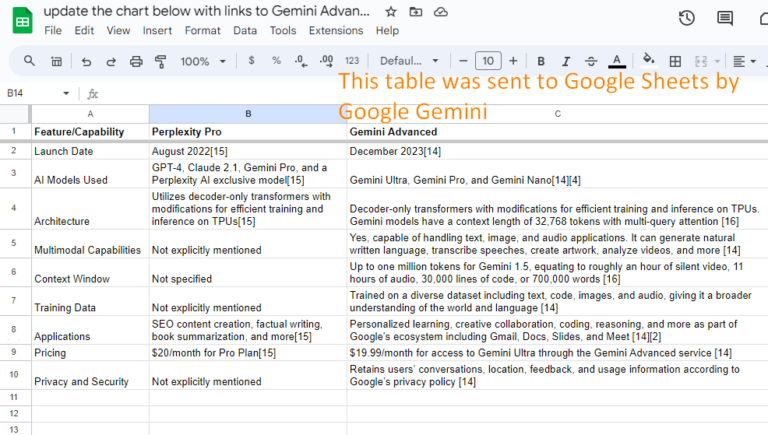The height and width of the screenshot is (435, 768).
Task: Toggle italic formatting
Action: (x=566, y=61)
